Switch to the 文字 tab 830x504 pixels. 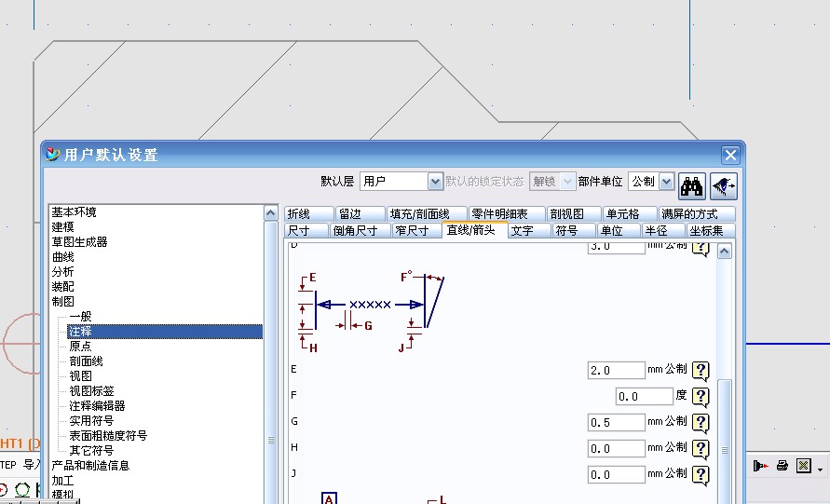click(x=529, y=231)
